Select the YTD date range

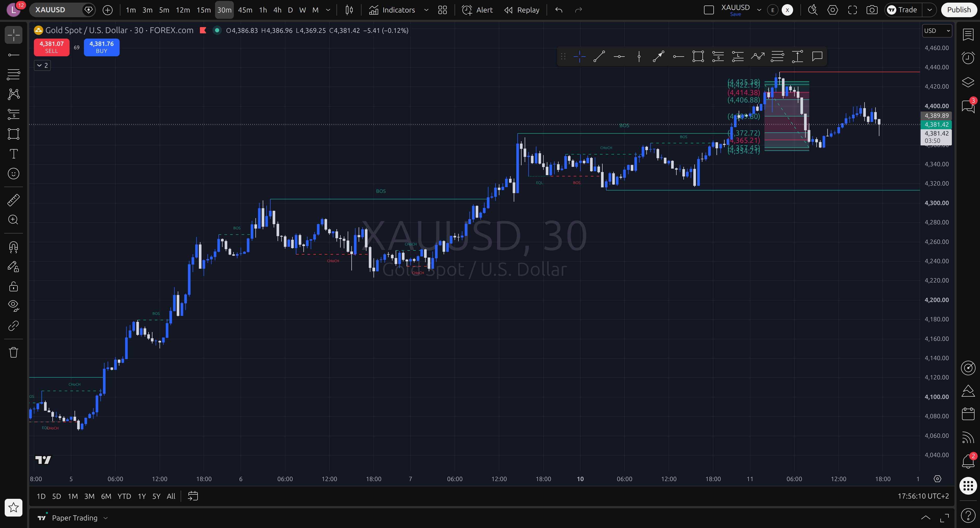[x=124, y=496]
